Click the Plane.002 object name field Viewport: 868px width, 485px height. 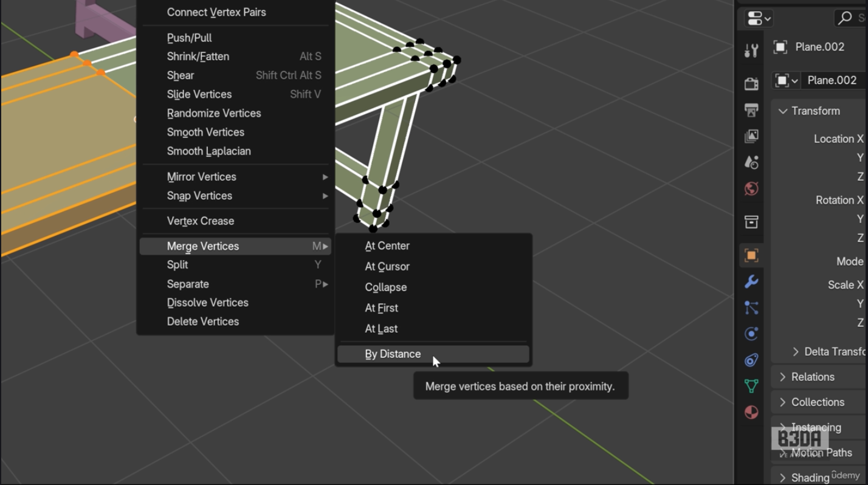pos(833,80)
